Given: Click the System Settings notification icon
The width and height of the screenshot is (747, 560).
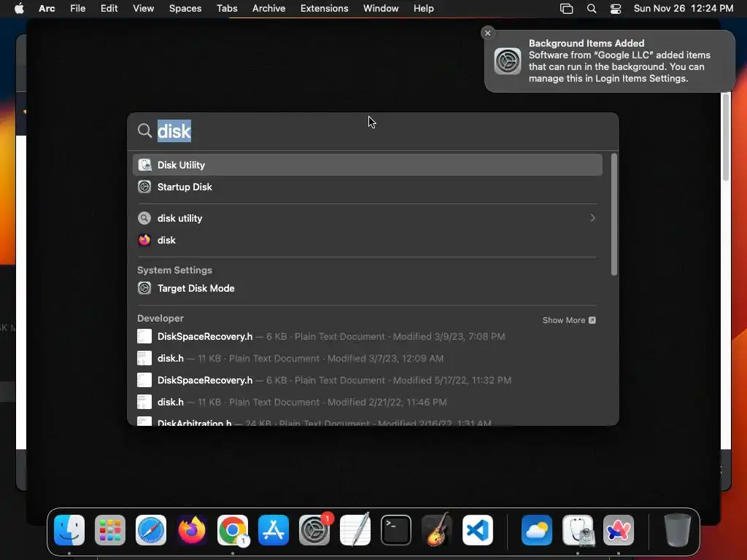Looking at the screenshot, I should pyautogui.click(x=508, y=61).
